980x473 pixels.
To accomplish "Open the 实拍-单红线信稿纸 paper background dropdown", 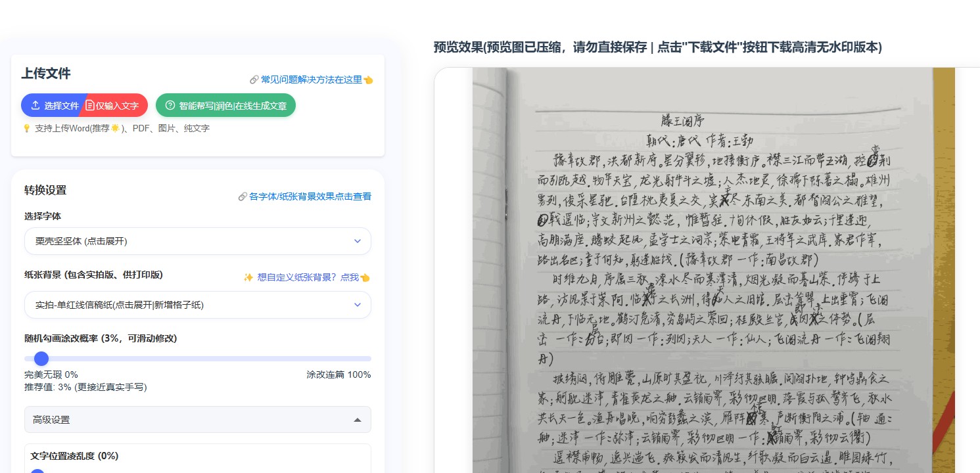I will point(198,305).
